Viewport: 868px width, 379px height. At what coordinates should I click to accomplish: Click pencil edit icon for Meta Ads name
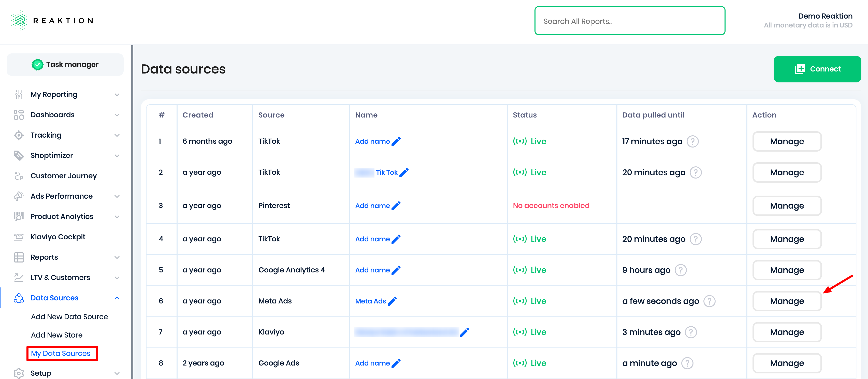tap(392, 301)
